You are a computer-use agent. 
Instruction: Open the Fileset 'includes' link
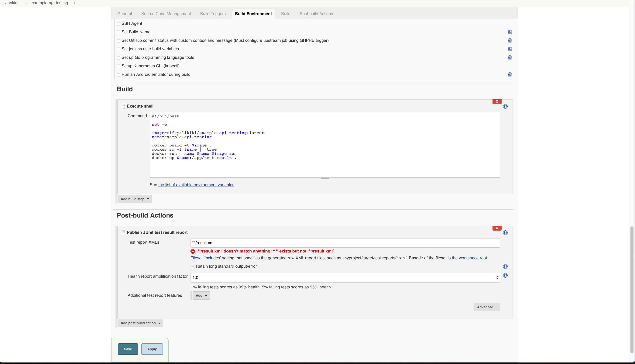click(205, 258)
